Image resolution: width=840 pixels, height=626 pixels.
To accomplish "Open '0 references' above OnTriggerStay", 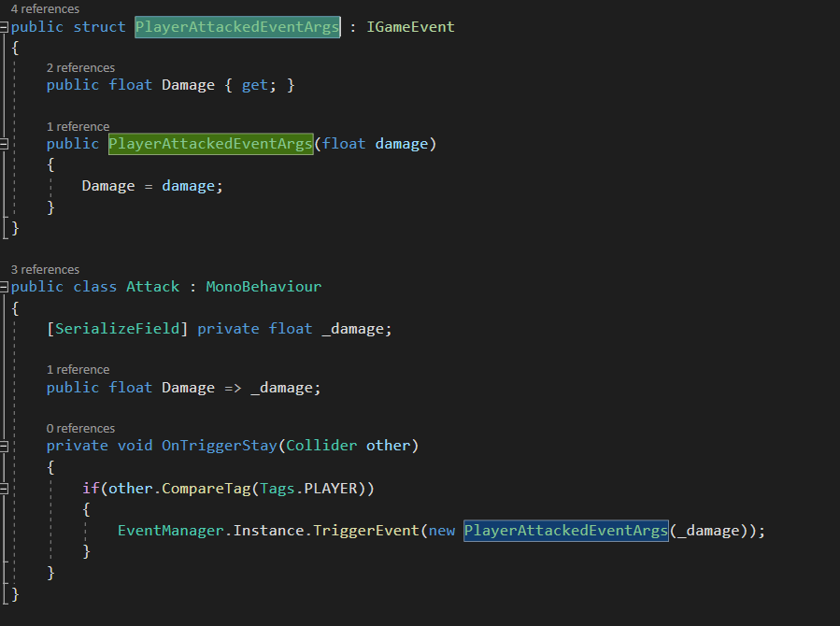I will [x=80, y=429].
